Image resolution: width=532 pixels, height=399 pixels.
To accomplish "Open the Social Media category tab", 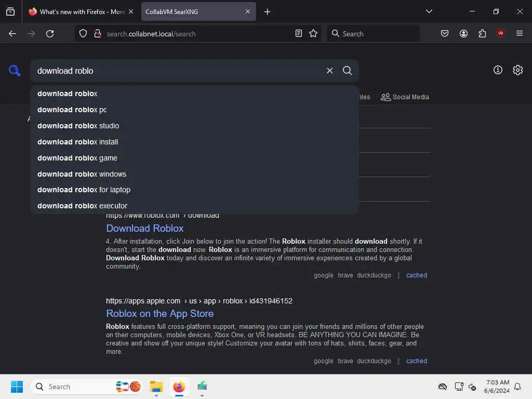I will [x=405, y=97].
